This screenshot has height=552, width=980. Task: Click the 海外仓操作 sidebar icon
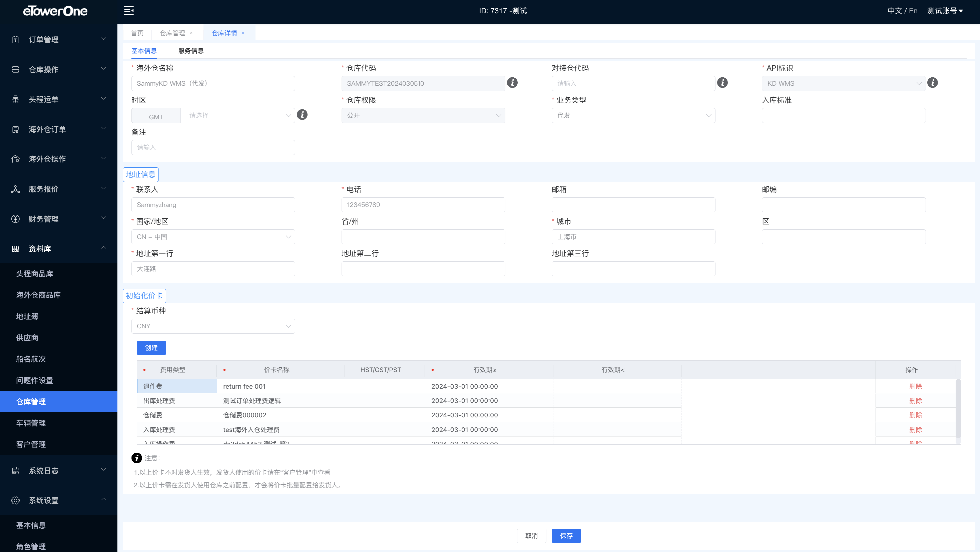point(16,159)
